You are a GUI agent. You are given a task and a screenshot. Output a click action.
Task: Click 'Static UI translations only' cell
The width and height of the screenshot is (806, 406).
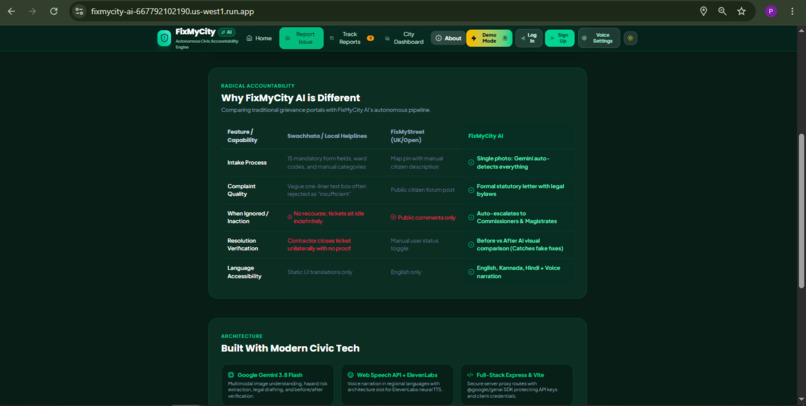pyautogui.click(x=320, y=272)
